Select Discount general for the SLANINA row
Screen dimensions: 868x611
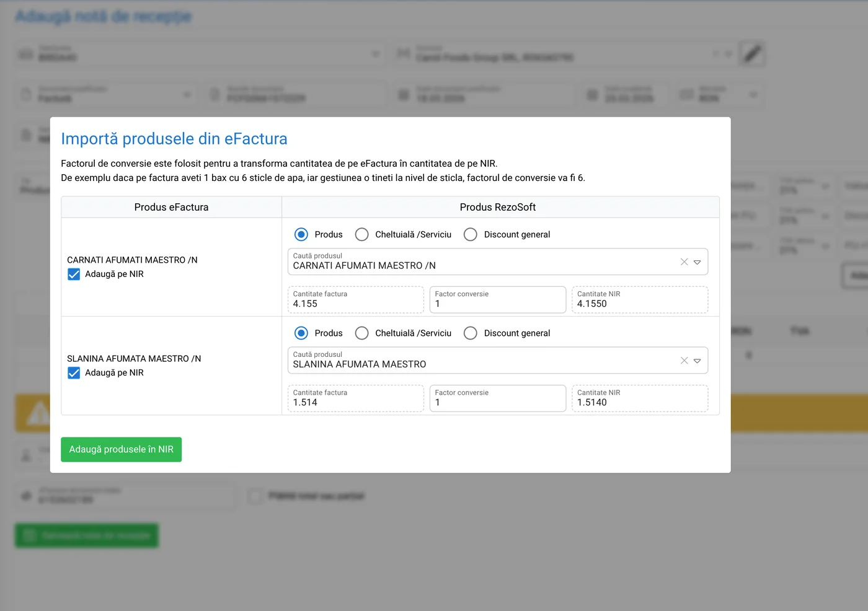tap(470, 333)
